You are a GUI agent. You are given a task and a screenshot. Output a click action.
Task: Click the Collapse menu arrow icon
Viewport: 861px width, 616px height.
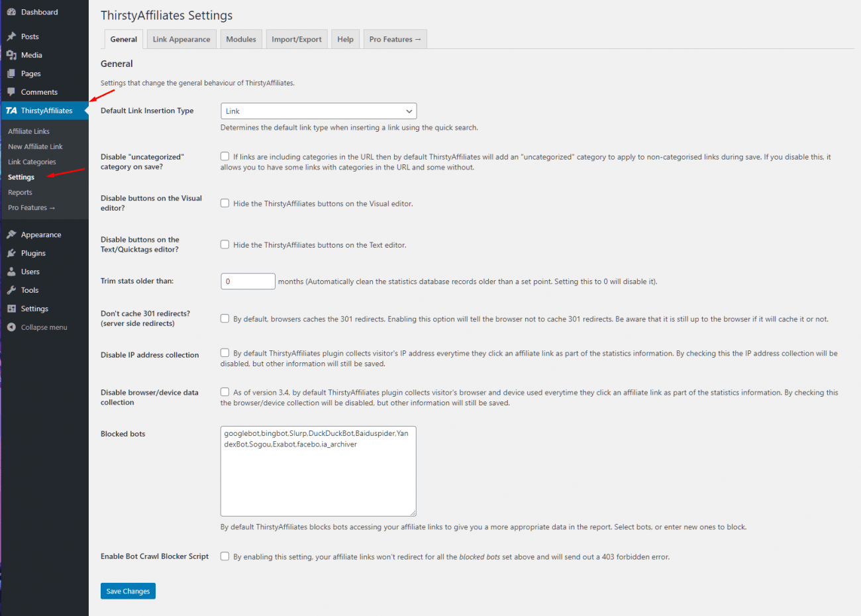tap(11, 327)
